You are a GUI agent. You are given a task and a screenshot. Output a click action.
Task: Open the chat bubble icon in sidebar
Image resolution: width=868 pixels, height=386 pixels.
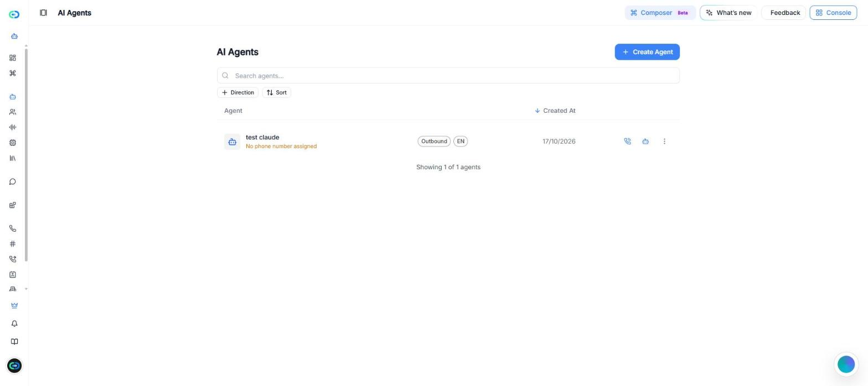(13, 182)
